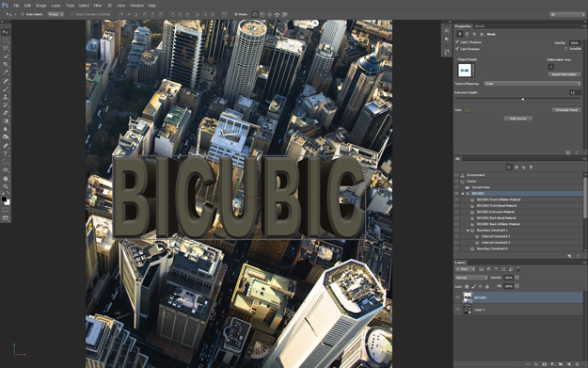Filter 3D panel by lights
This screenshot has height=368, width=588.
tap(531, 168)
